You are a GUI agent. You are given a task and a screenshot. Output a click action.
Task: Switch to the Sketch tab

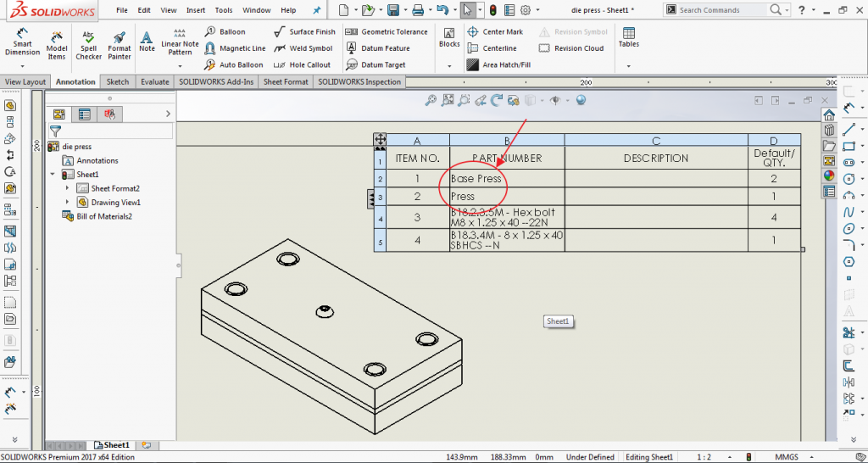(x=118, y=82)
